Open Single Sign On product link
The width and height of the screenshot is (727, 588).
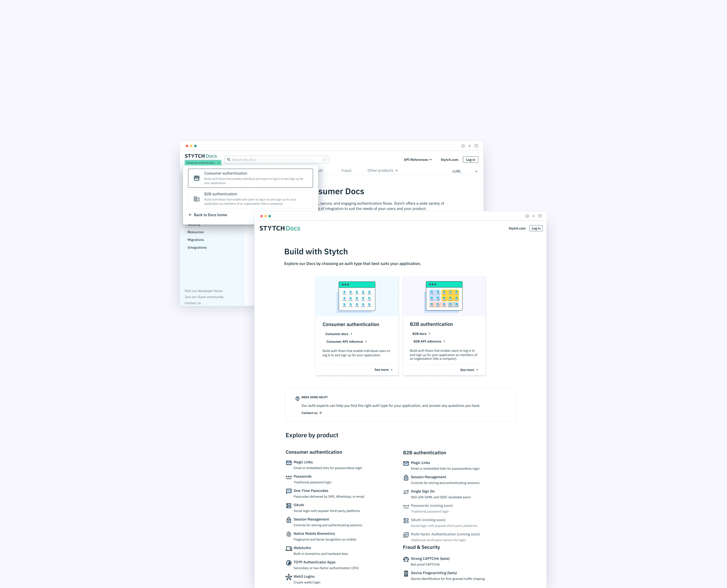pos(423,491)
